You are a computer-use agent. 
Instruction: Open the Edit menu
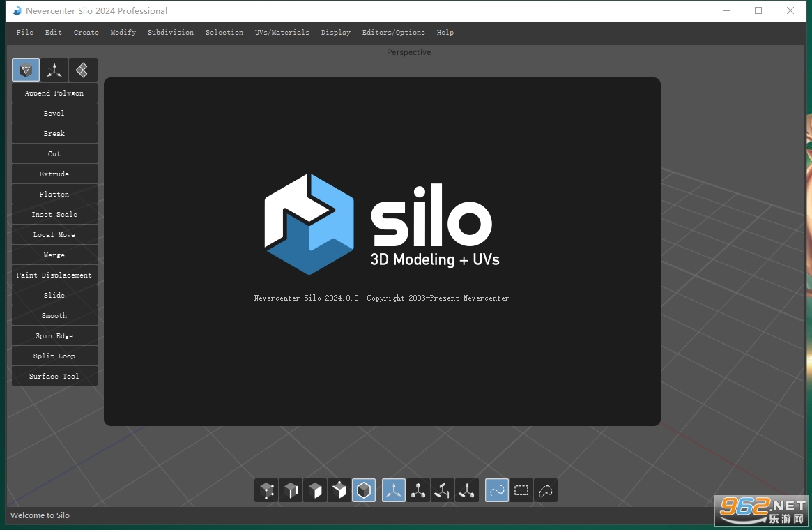(x=54, y=32)
